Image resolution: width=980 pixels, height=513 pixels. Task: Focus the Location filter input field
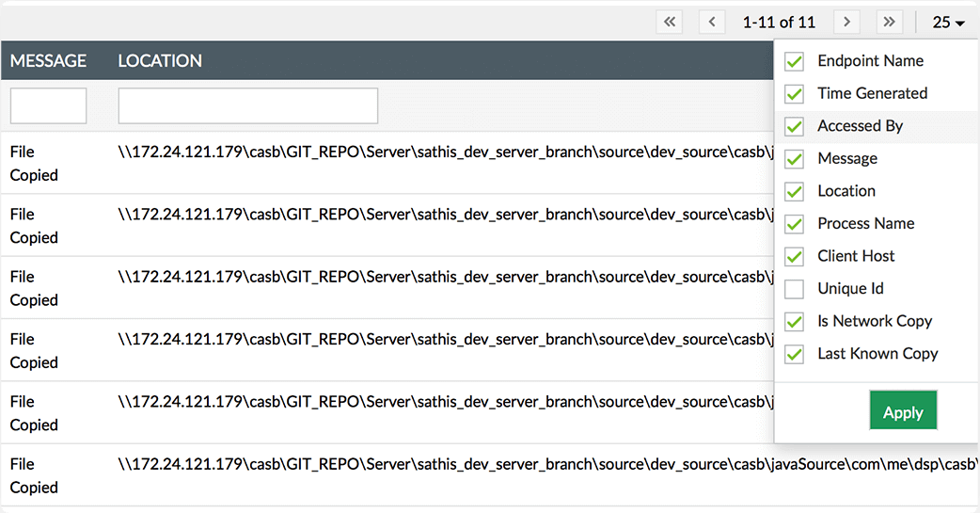point(248,105)
